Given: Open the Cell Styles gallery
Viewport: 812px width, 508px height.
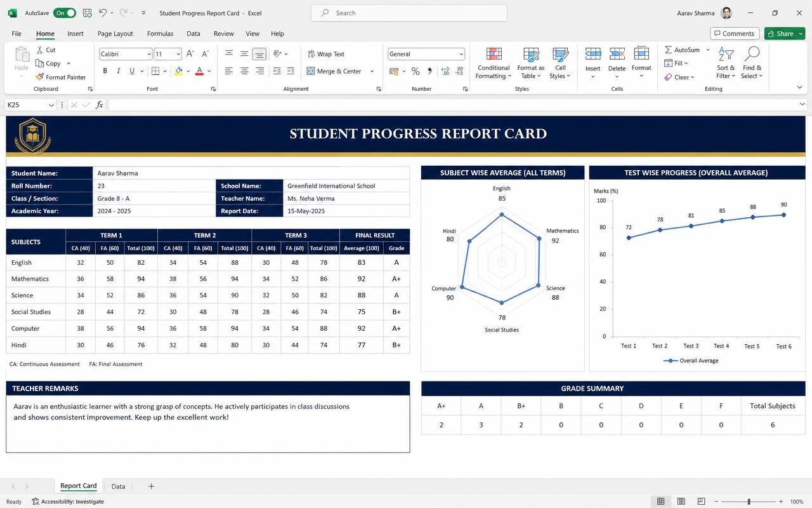Looking at the screenshot, I should (x=560, y=63).
